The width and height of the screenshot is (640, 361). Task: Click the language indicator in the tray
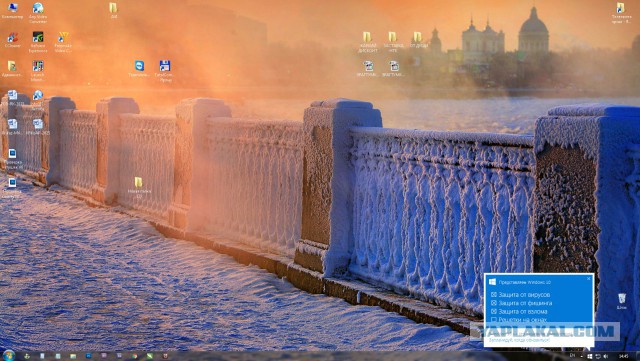coord(572,355)
